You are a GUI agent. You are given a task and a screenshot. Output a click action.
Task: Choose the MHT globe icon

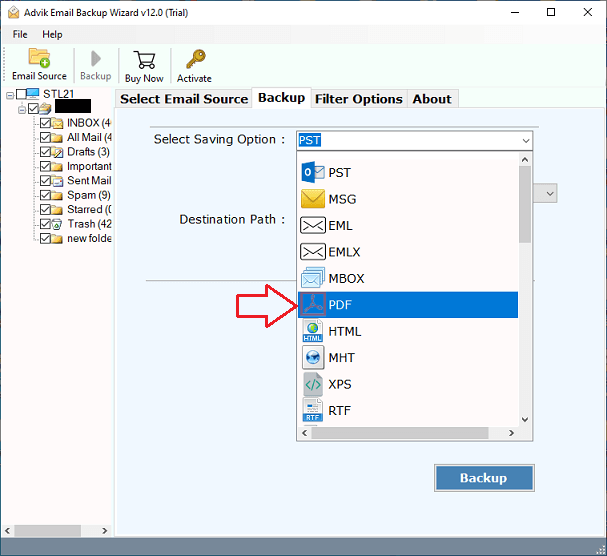tap(312, 357)
